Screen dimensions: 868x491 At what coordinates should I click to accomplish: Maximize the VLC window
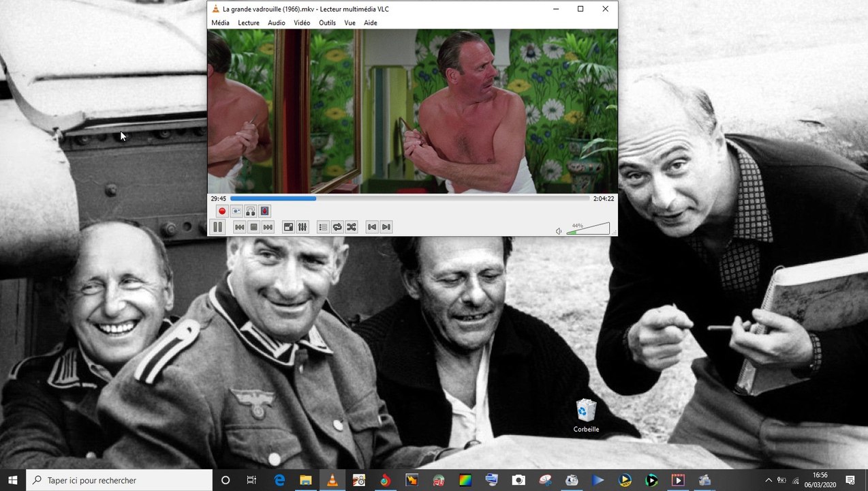(x=580, y=9)
